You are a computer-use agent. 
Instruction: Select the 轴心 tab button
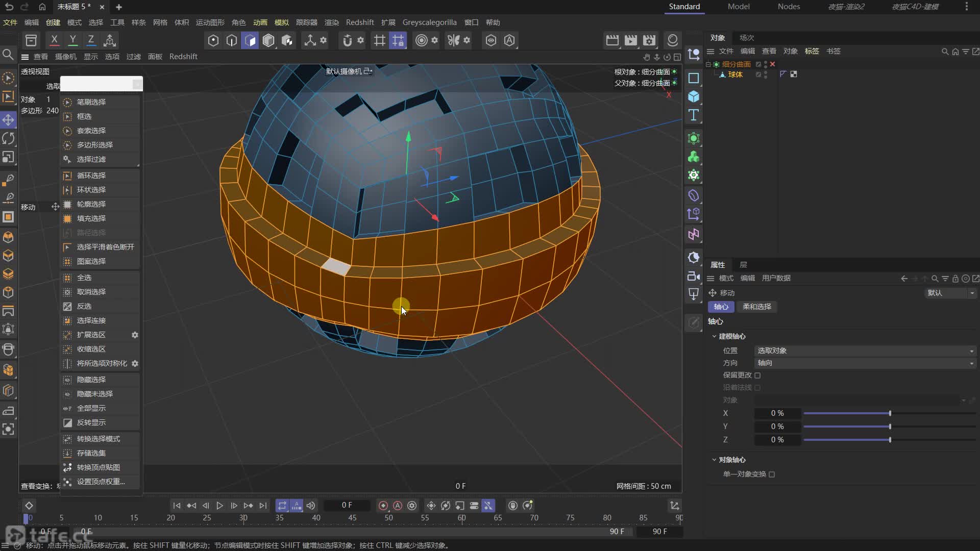pyautogui.click(x=721, y=307)
